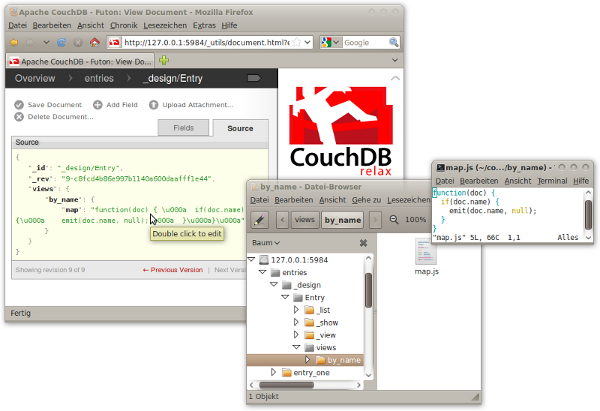
Task: Click the map.js editor vertical scrollbar
Action: [x=589, y=215]
